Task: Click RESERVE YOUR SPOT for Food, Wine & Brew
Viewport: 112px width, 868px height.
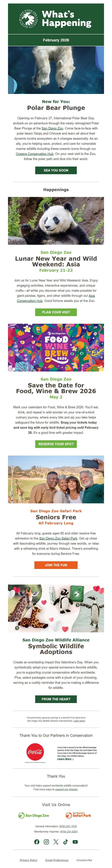Action: (x=56, y=444)
